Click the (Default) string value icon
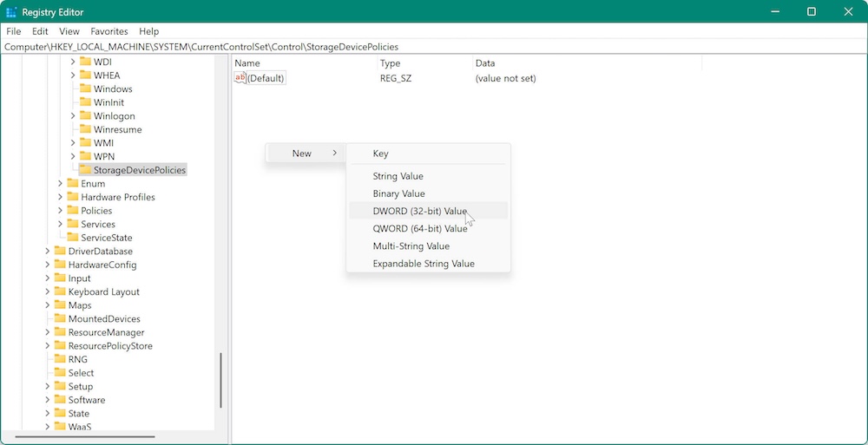 [x=240, y=78]
